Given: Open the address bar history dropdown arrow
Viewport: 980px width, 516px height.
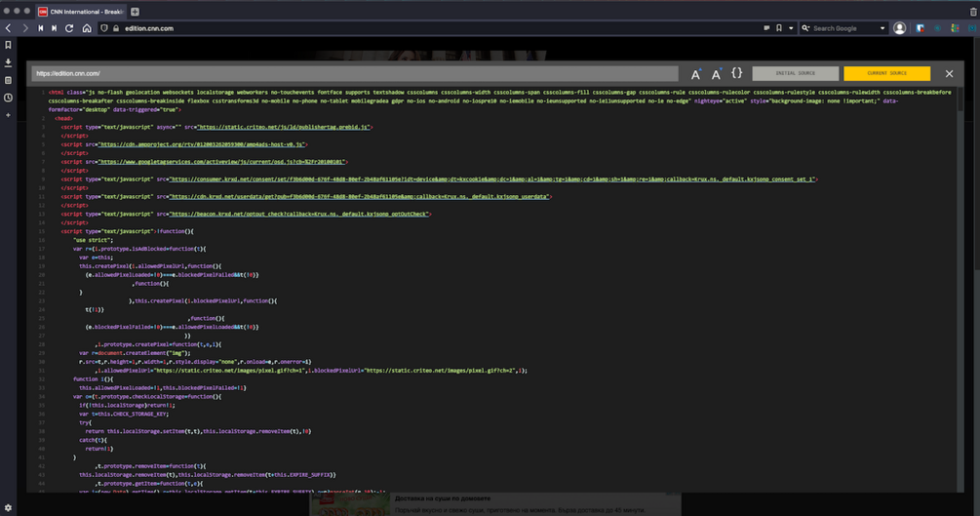Looking at the screenshot, I should click(x=791, y=28).
